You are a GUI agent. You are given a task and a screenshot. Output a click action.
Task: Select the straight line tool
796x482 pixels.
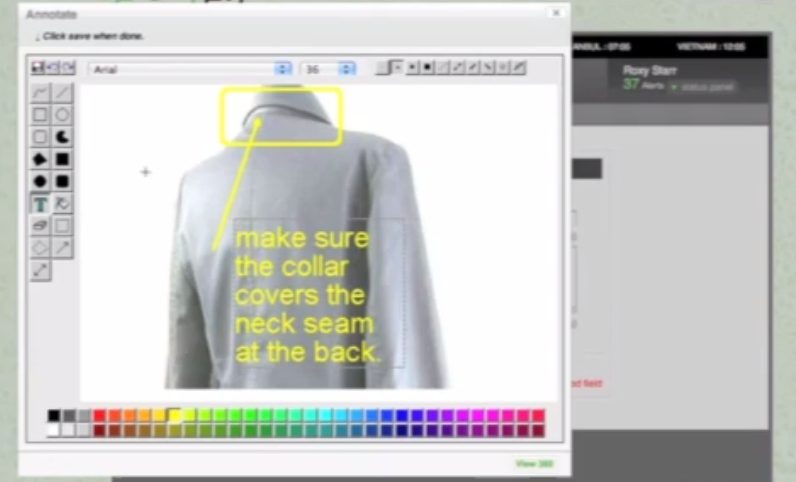click(62, 93)
